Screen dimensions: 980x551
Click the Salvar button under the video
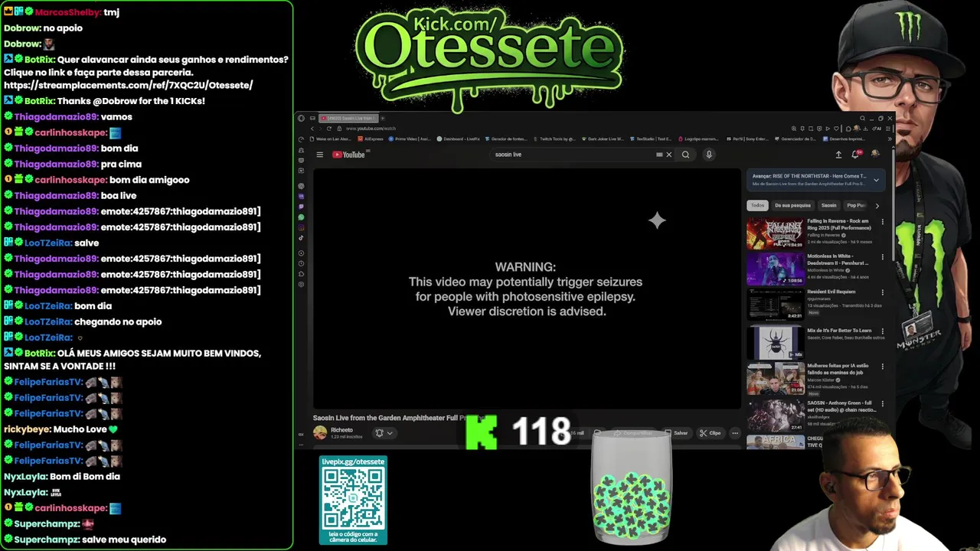[x=676, y=433]
